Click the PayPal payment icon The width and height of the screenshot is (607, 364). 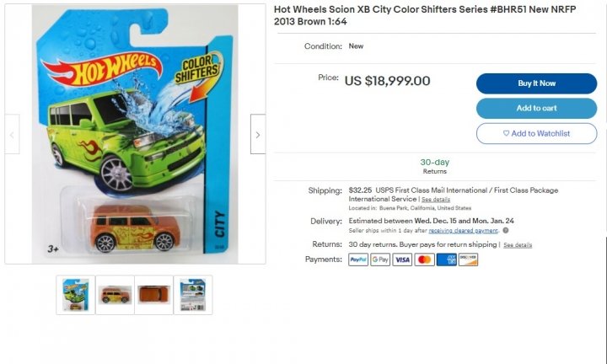coord(358,260)
